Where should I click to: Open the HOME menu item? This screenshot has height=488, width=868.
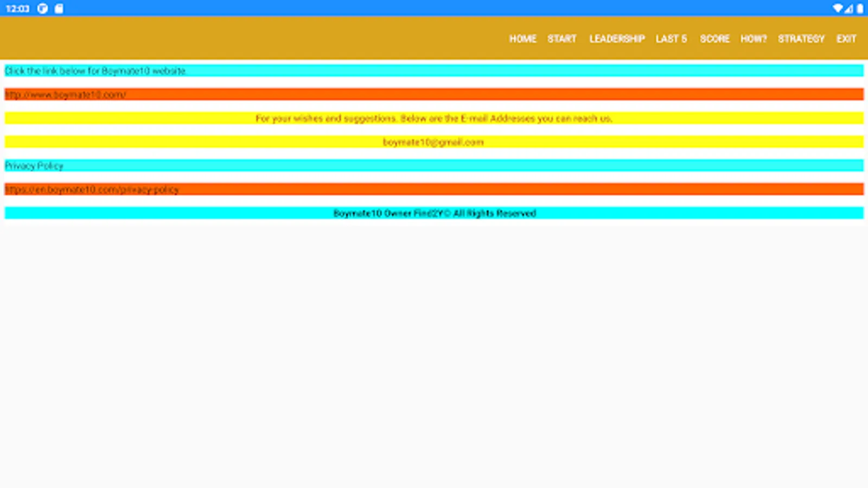coord(522,38)
